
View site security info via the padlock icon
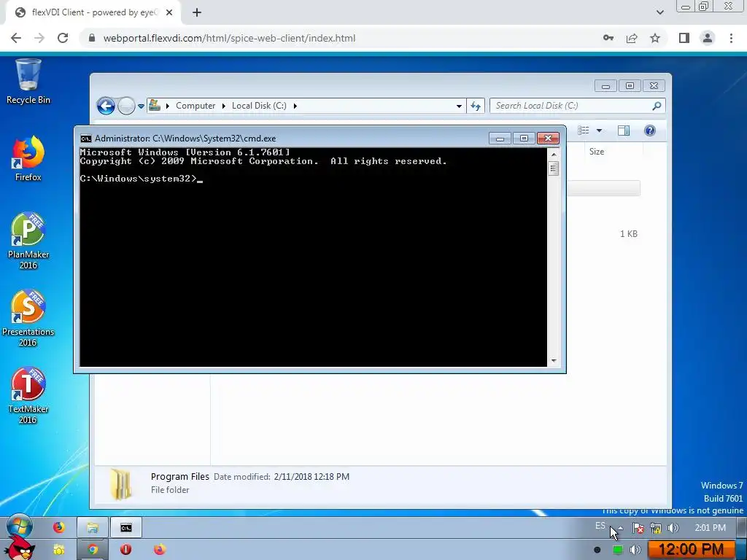click(92, 38)
